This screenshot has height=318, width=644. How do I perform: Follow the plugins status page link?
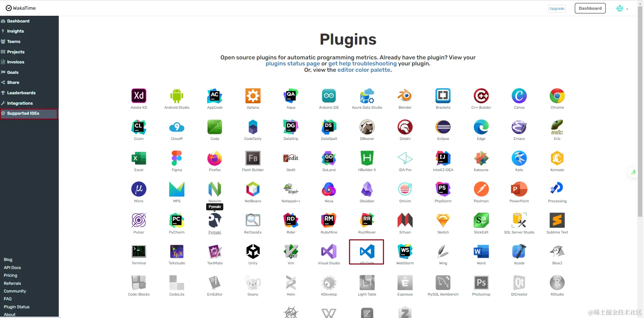point(293,64)
